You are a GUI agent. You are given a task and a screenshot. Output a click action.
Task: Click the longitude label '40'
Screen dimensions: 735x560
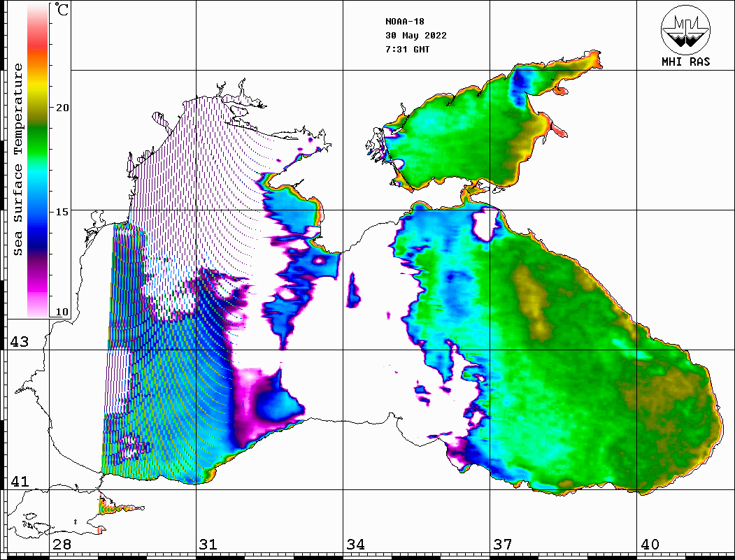pos(650,545)
